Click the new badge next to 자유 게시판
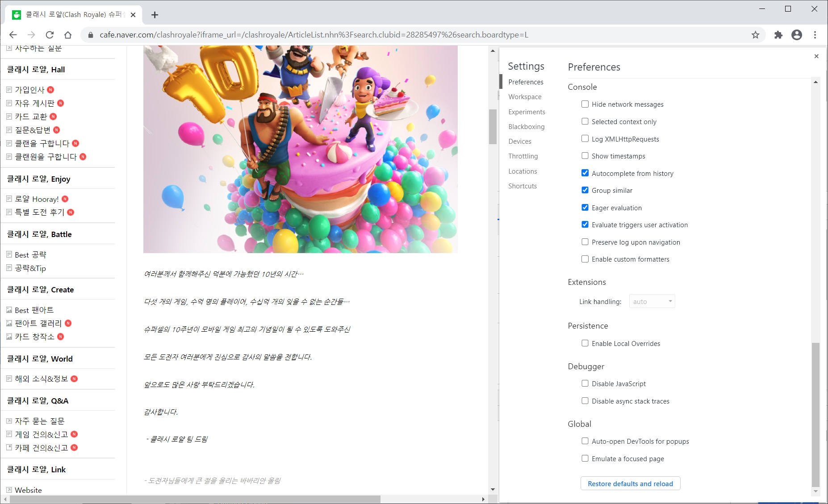This screenshot has width=828, height=504. pyautogui.click(x=61, y=103)
